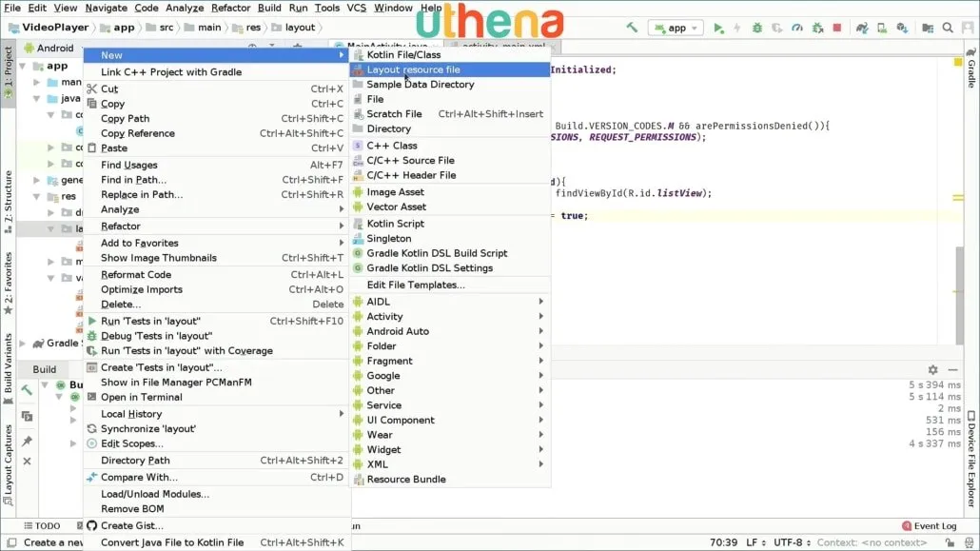Run the app with green play icon
This screenshot has width=980, height=551.
click(718, 29)
